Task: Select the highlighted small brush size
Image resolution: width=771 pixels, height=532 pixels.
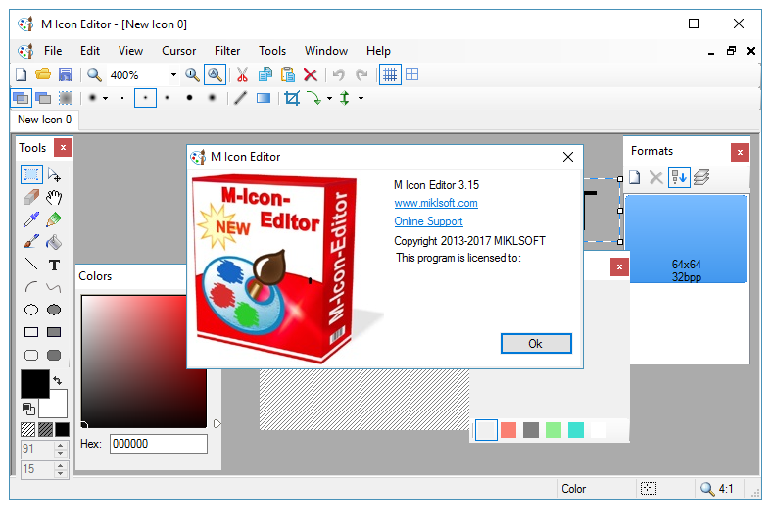Action: [145, 98]
